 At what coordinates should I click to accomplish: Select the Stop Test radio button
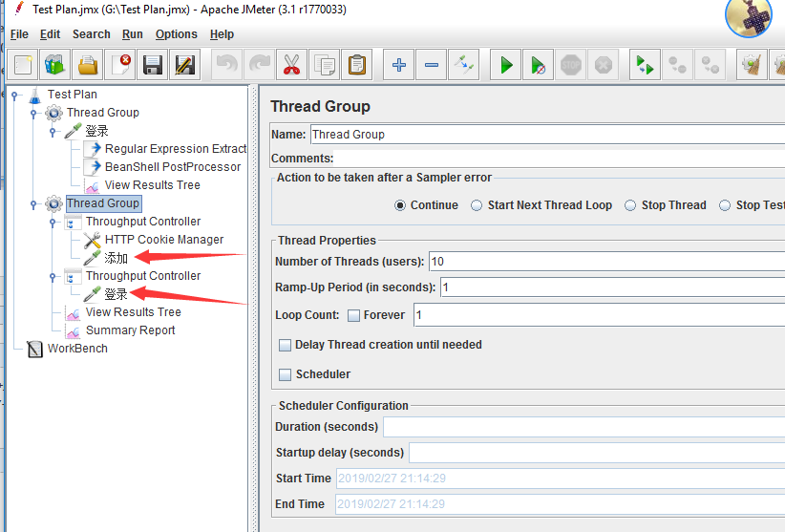(725, 205)
